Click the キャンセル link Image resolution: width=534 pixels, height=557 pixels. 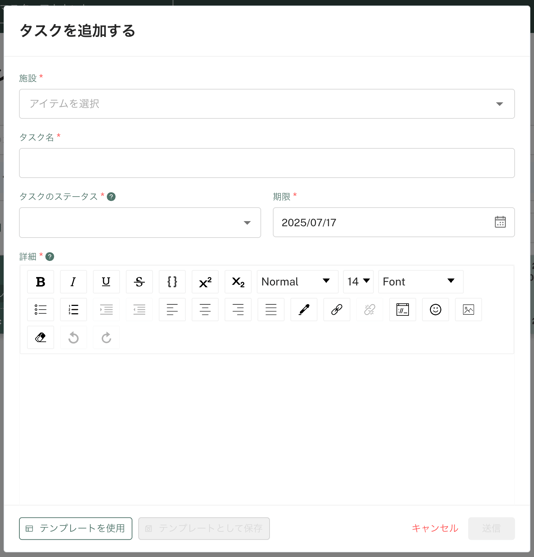click(435, 529)
